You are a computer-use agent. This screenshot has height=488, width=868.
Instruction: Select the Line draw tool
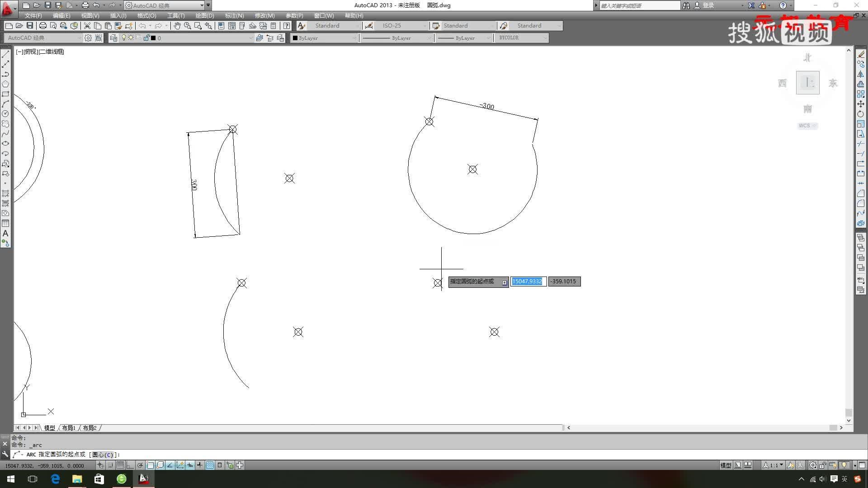[5, 54]
